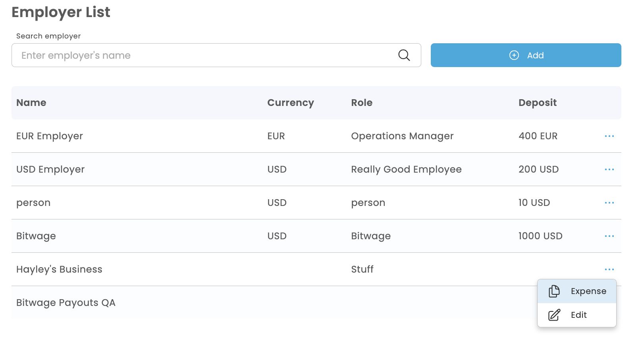
Task: Select the Bitwage Payouts QA row
Action: (66, 303)
